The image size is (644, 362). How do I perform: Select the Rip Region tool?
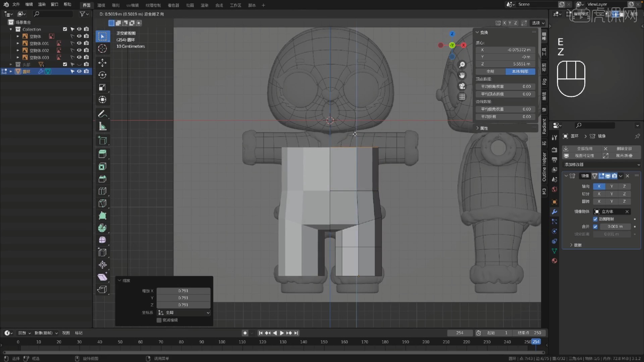(x=103, y=290)
